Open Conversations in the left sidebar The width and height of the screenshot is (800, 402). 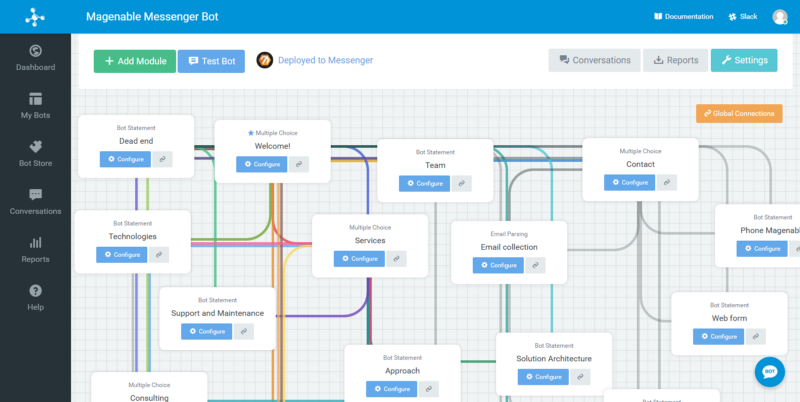tap(35, 202)
